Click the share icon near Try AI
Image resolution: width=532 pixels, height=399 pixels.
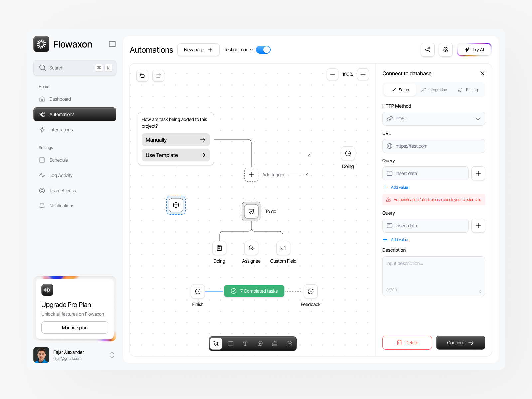[x=428, y=49]
